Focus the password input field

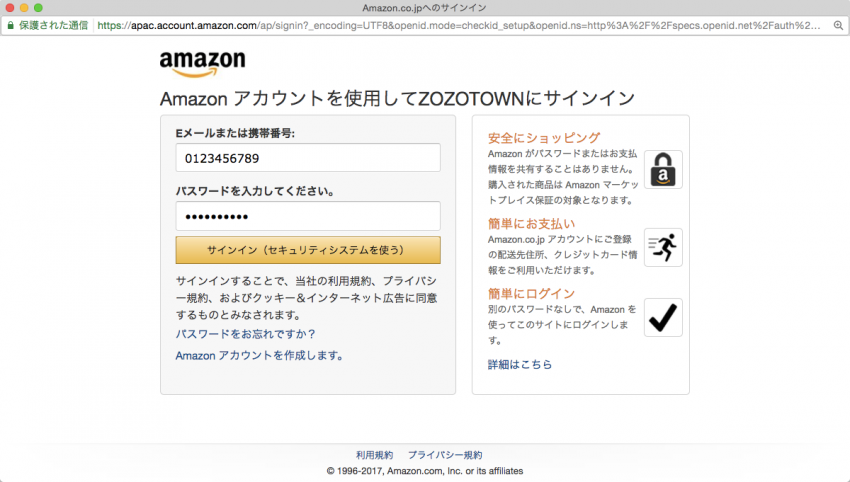[x=308, y=216]
